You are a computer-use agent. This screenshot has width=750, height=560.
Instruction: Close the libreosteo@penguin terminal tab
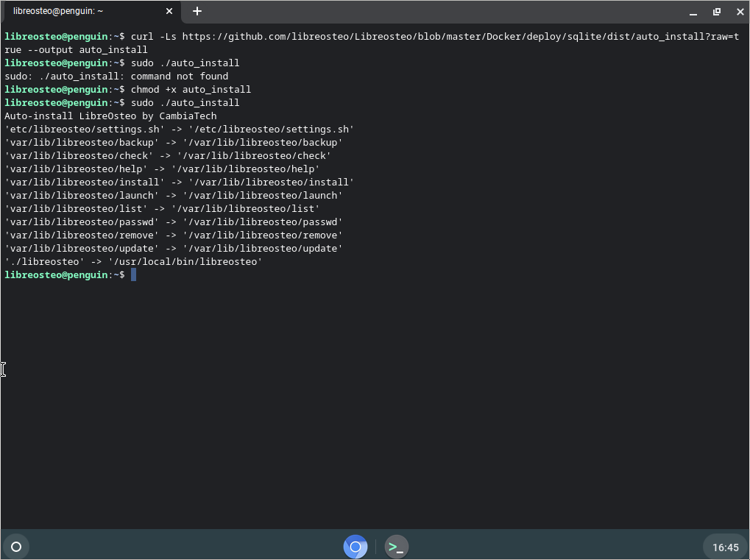click(169, 11)
